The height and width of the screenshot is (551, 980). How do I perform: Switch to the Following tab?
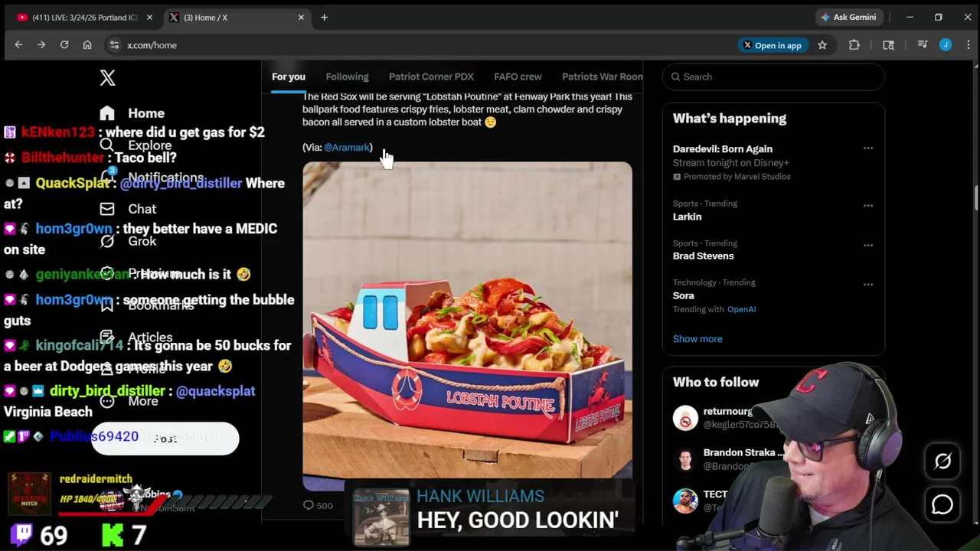tap(347, 77)
